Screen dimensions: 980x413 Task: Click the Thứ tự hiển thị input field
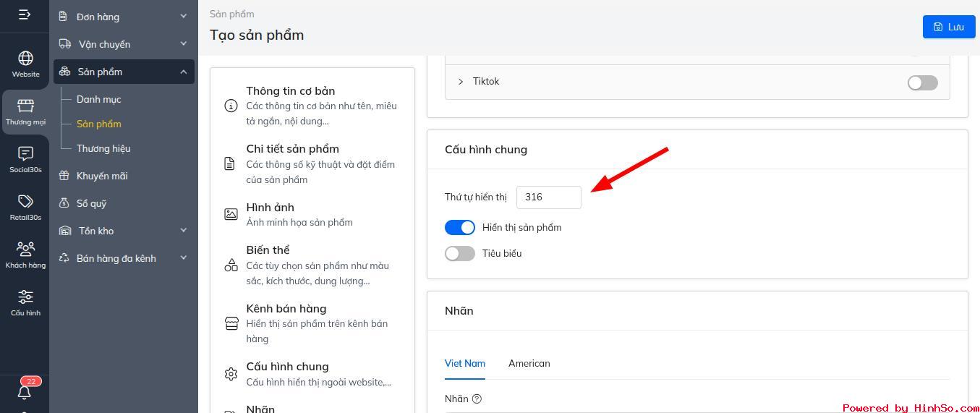click(x=548, y=197)
